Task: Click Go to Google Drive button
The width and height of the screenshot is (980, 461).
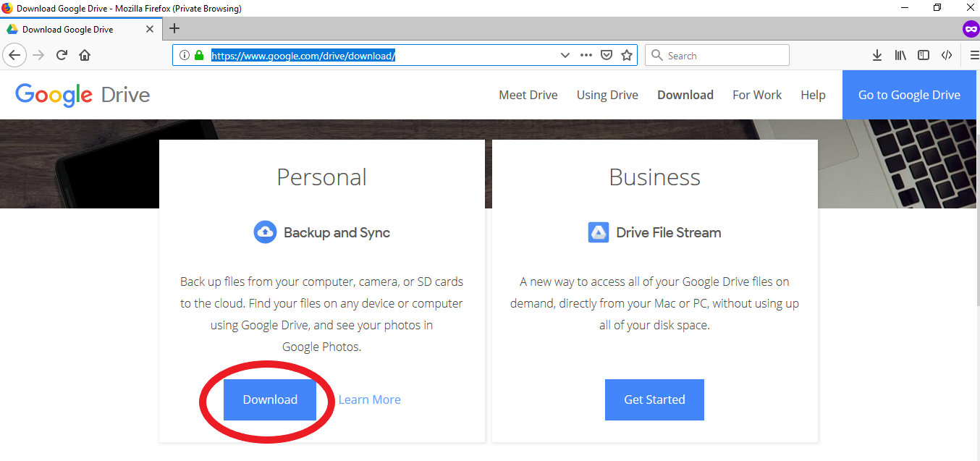Action: 909,95
